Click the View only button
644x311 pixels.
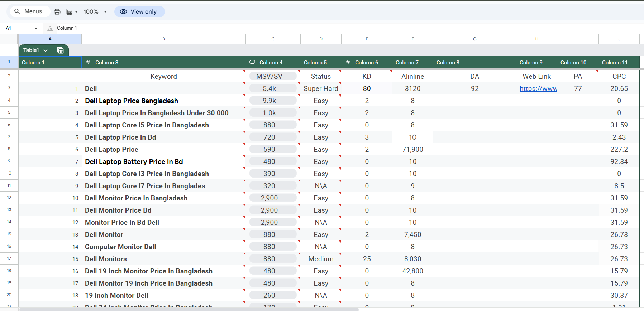139,11
